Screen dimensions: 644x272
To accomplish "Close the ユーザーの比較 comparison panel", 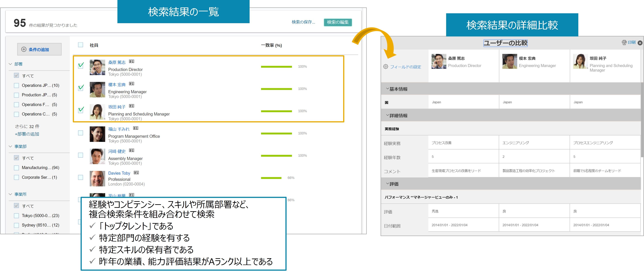I will pyautogui.click(x=640, y=43).
